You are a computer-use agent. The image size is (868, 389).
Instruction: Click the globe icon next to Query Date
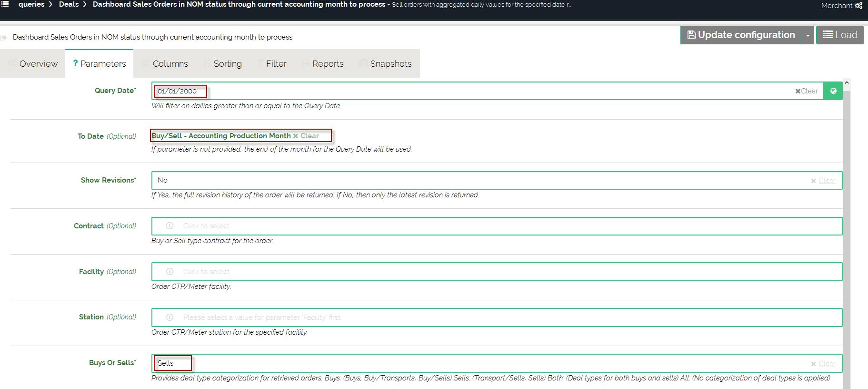click(833, 91)
